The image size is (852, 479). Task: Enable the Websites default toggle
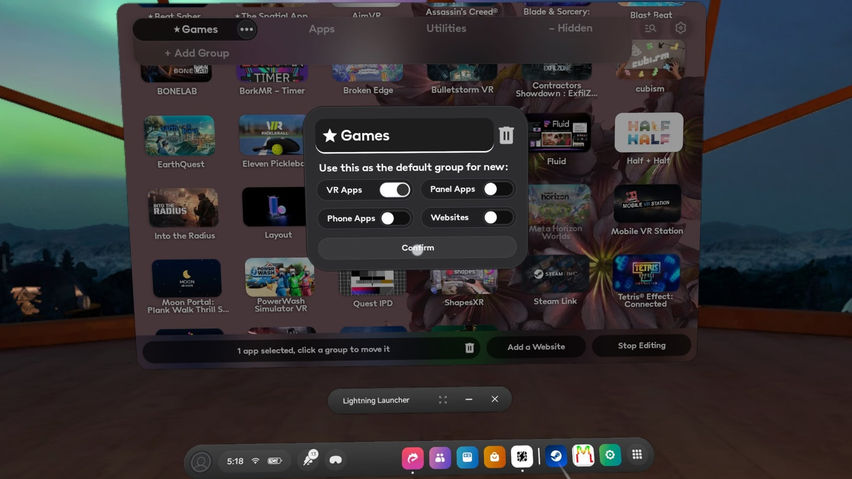(496, 217)
